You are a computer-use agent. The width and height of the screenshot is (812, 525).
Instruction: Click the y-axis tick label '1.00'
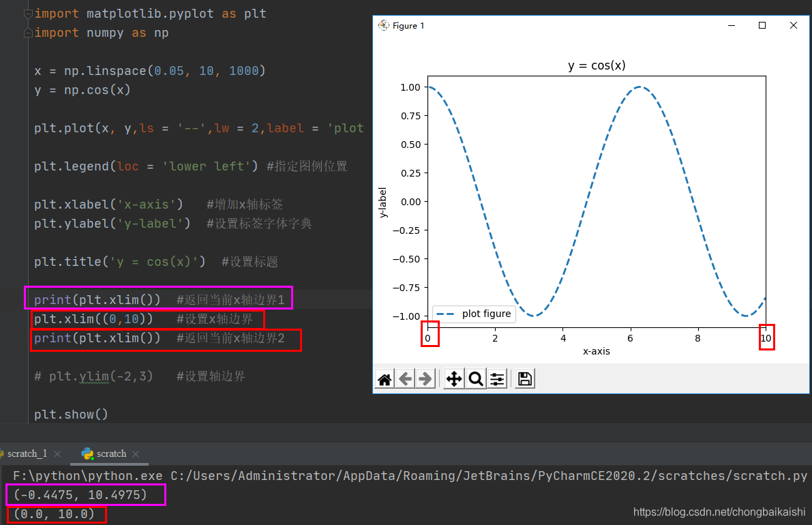pos(410,87)
